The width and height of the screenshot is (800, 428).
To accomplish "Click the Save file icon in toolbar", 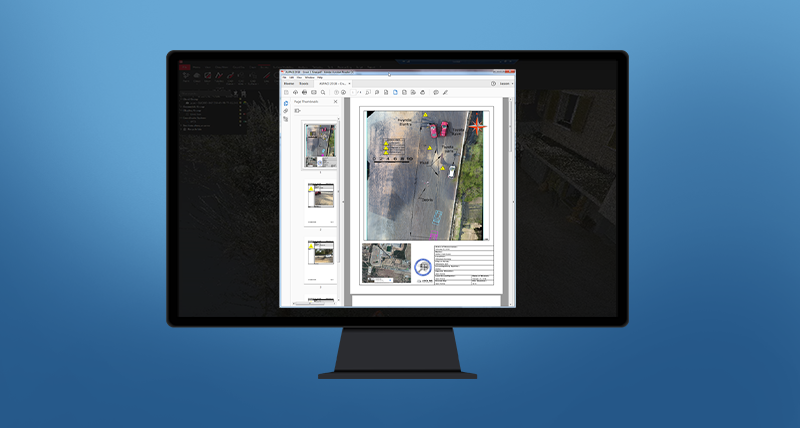I will click(286, 92).
